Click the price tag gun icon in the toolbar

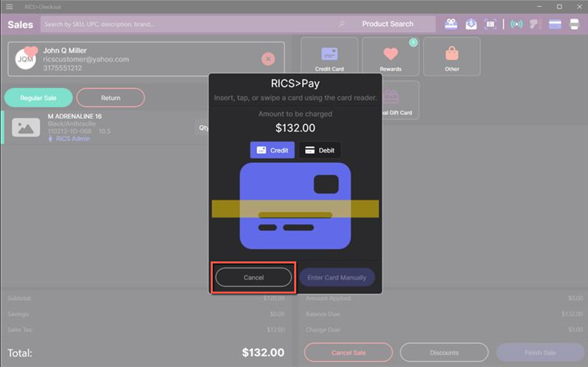click(x=535, y=24)
